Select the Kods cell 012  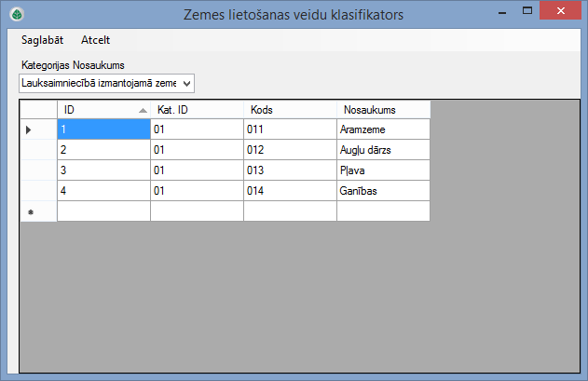click(x=290, y=150)
